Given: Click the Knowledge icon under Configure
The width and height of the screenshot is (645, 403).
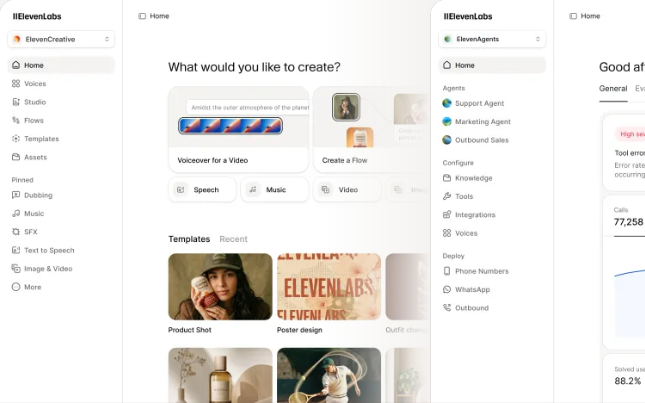Looking at the screenshot, I should pos(447,178).
